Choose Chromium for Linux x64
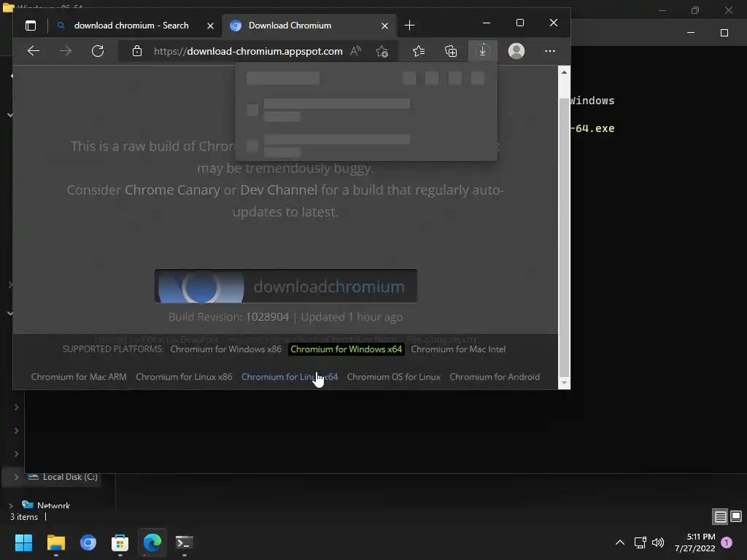 click(290, 377)
